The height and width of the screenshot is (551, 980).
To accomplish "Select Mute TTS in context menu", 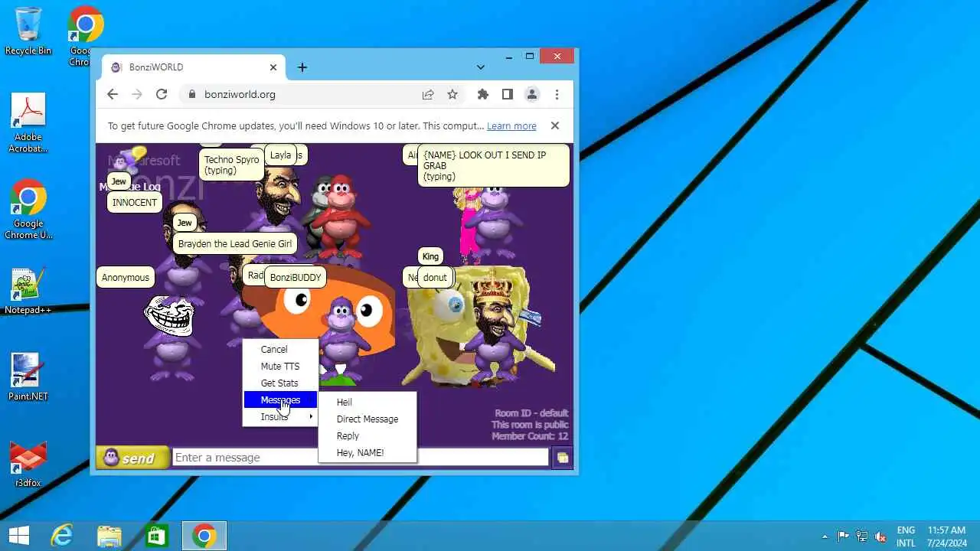I will click(279, 367).
